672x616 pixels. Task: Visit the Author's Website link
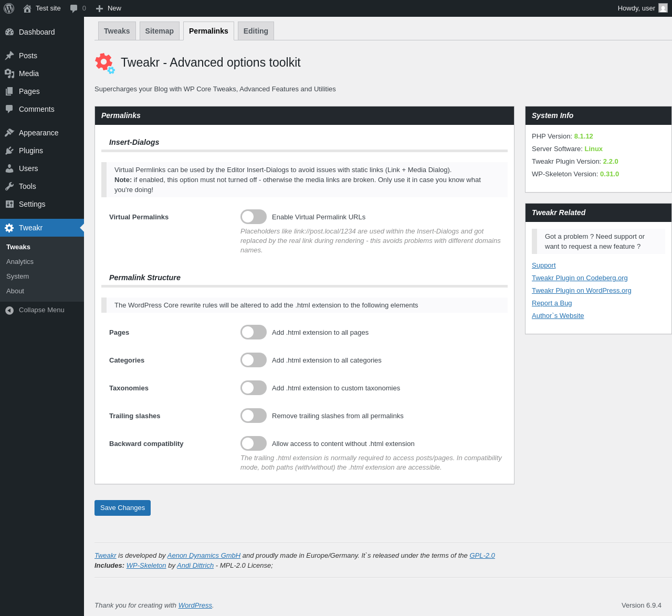pyautogui.click(x=558, y=316)
